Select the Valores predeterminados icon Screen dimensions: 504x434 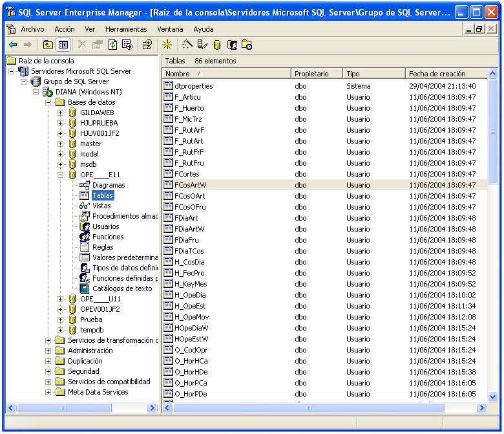[x=85, y=257]
